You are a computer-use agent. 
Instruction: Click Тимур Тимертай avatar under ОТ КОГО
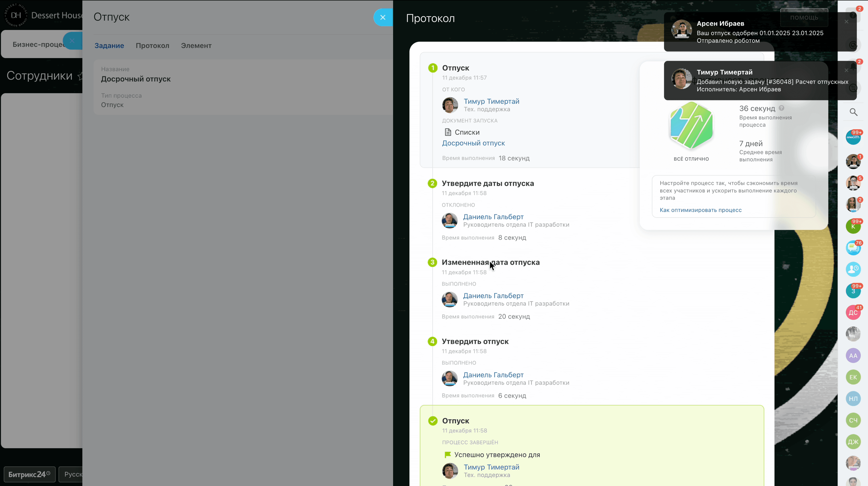[450, 105]
